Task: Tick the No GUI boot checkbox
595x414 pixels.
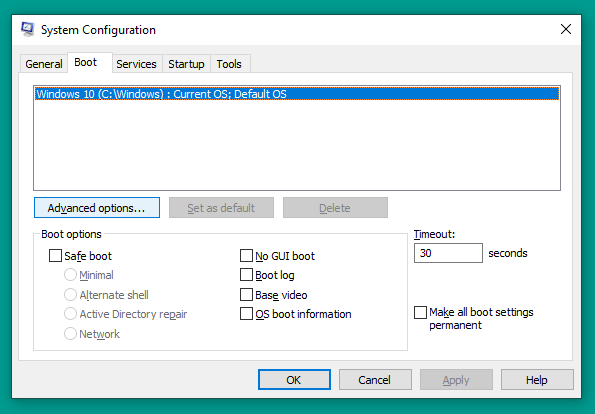Action: (x=246, y=256)
